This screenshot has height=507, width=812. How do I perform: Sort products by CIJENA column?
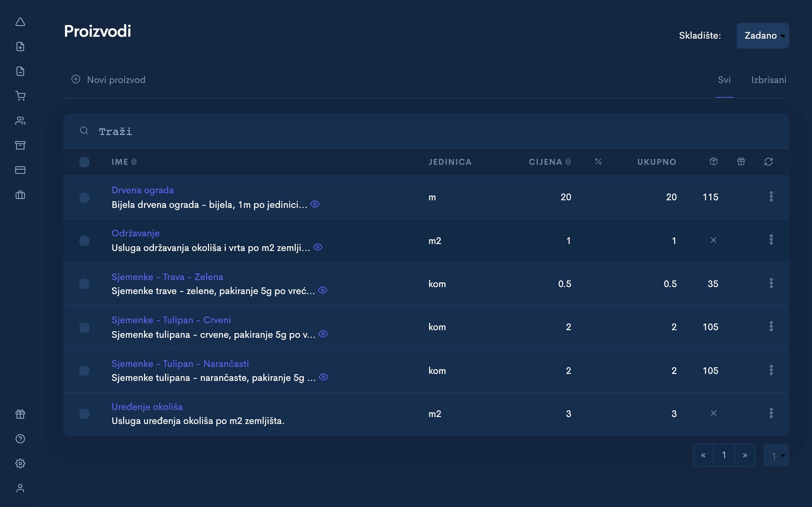pos(550,162)
